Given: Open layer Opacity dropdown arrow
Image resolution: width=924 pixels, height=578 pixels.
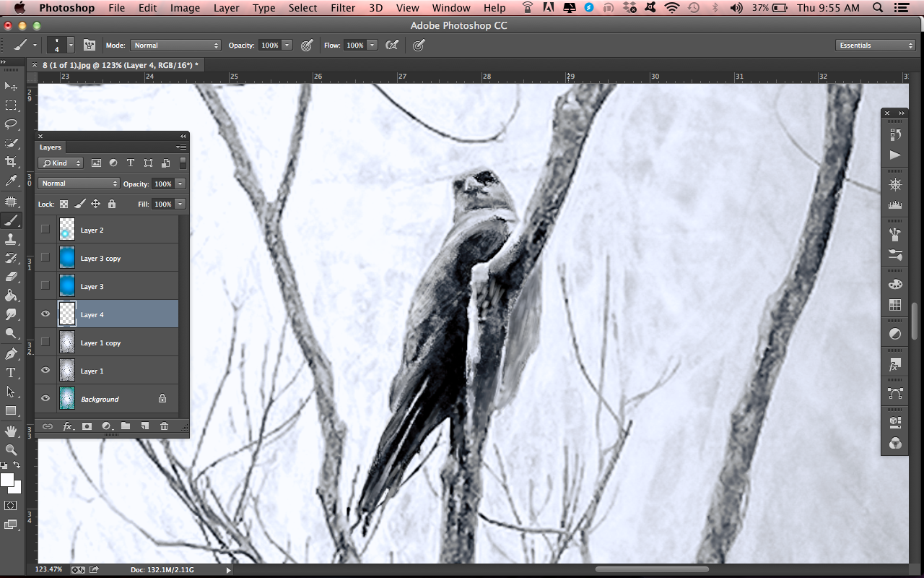Looking at the screenshot, I should (x=180, y=184).
